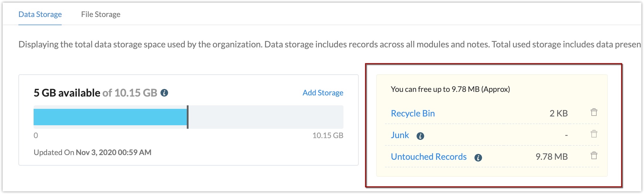The width and height of the screenshot is (644, 194).
Task: Click the blue storage usage bar
Action: pos(110,117)
